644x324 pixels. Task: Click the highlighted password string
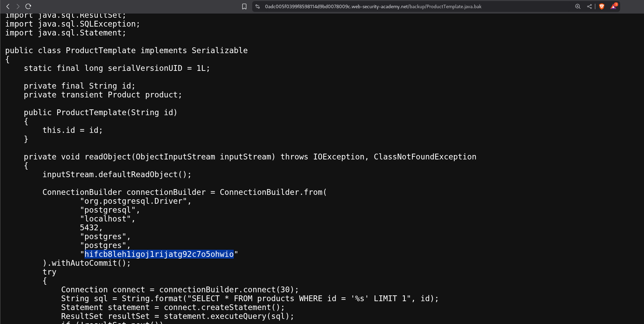coord(159,254)
